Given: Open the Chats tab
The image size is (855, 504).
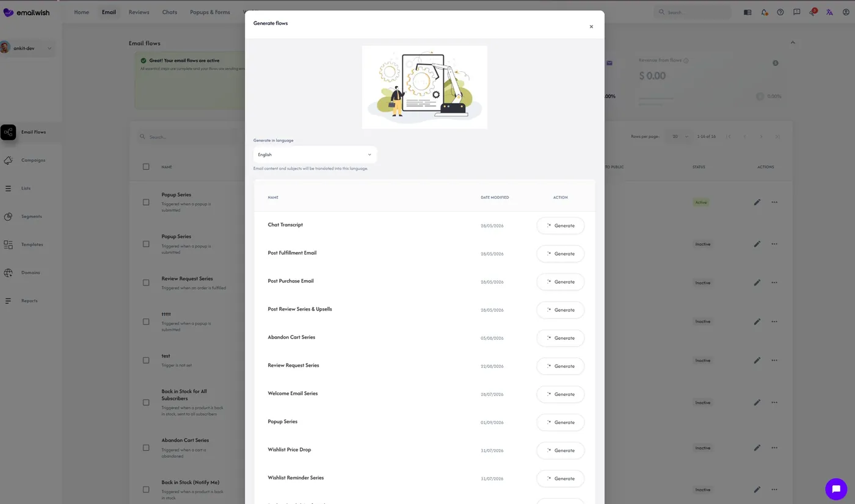Looking at the screenshot, I should (x=170, y=12).
